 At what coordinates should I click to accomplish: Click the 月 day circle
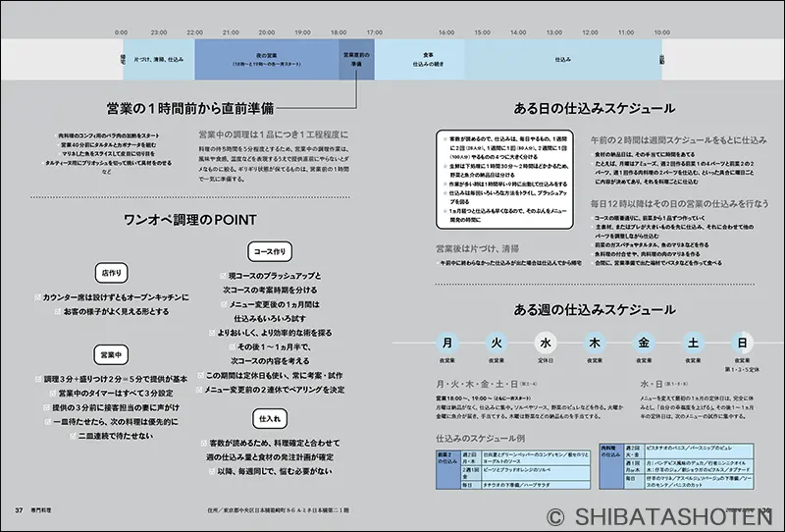(x=447, y=344)
